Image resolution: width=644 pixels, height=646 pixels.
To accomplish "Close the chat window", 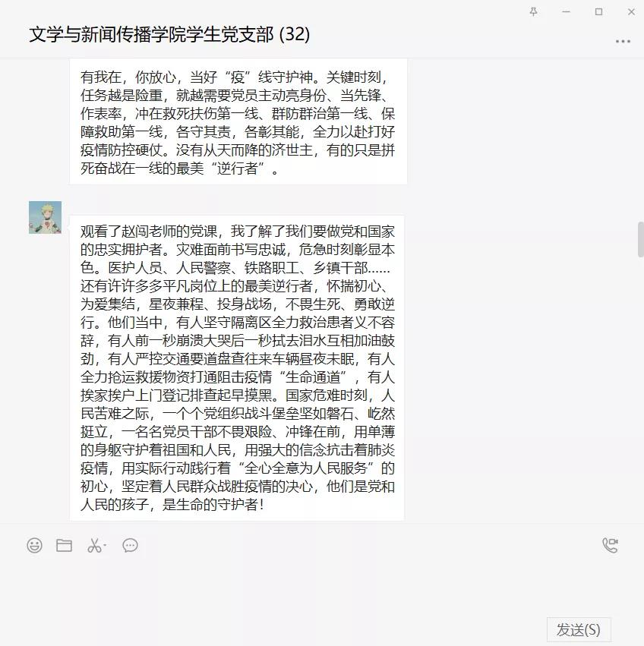I will pyautogui.click(x=631, y=11).
